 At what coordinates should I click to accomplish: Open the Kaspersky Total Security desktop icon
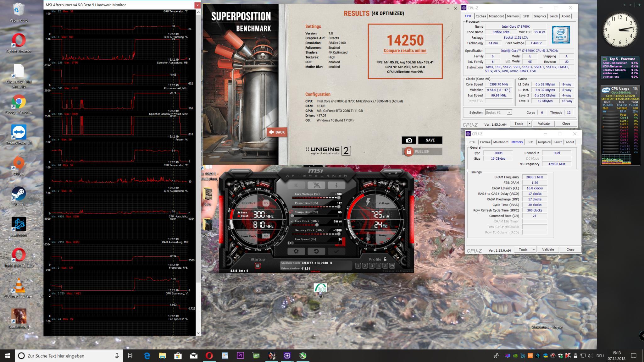coord(19,76)
